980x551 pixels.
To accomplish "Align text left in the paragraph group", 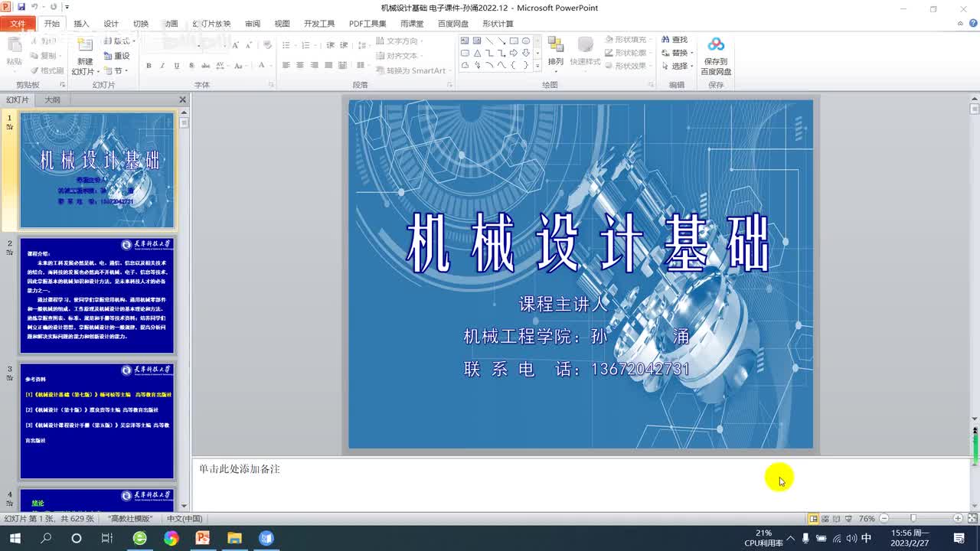I will click(286, 66).
